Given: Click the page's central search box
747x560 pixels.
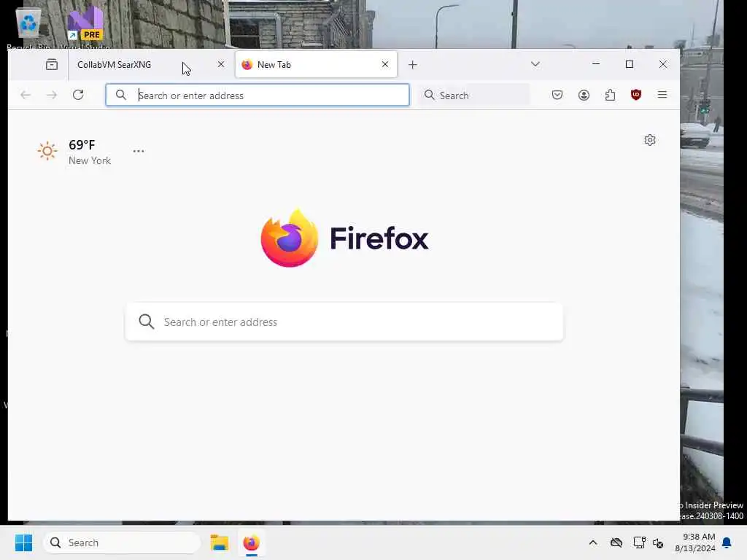Looking at the screenshot, I should click(x=344, y=322).
